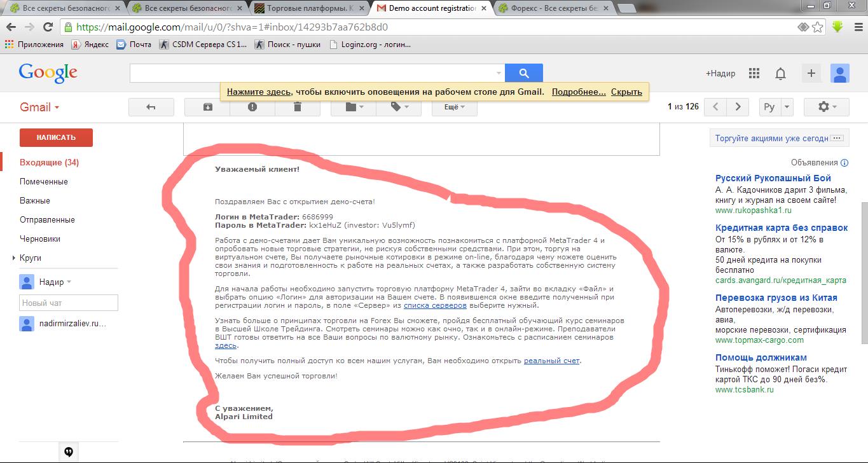Click the browser forward arrow
This screenshot has width=868, height=463.
point(29,27)
